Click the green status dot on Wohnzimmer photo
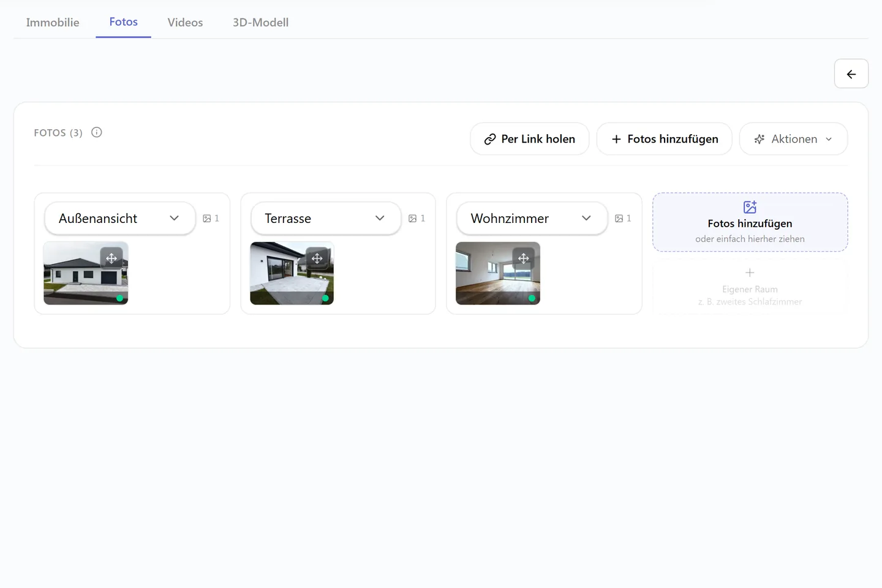The width and height of the screenshot is (882, 588). [x=532, y=298]
